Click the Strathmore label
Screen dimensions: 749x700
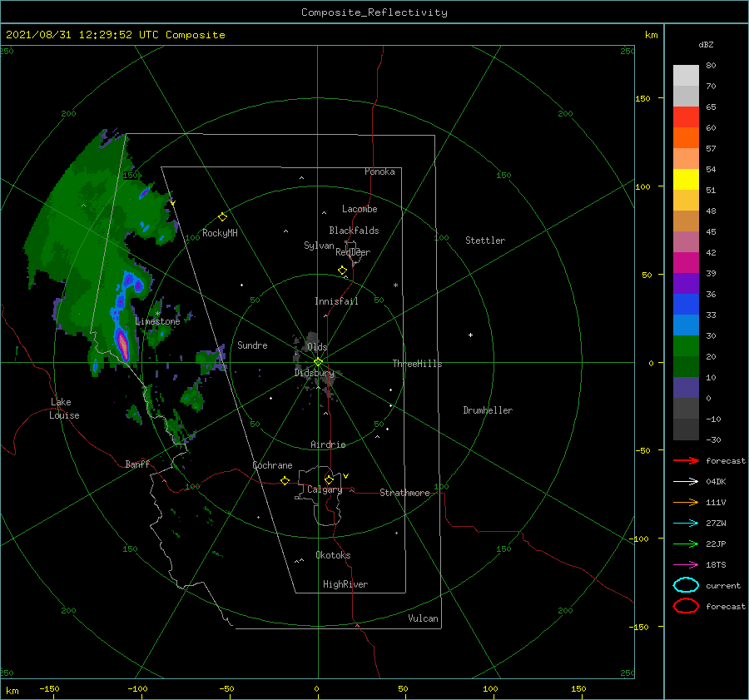pos(404,493)
